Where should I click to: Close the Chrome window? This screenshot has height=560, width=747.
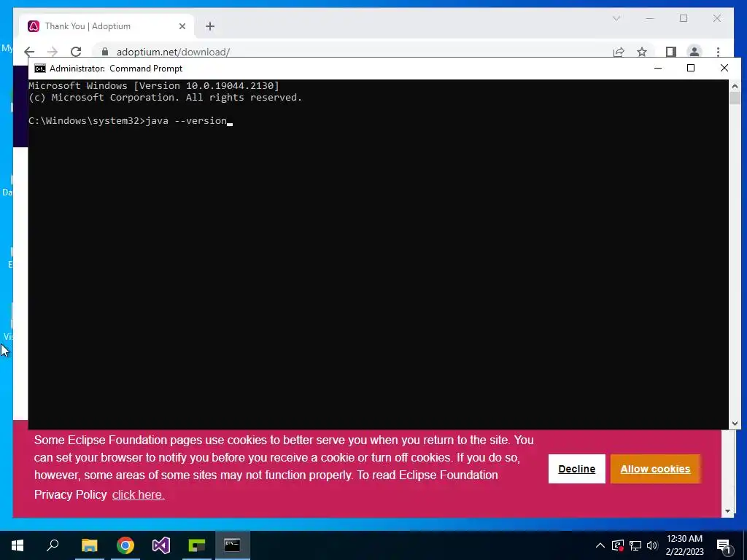coord(717,18)
